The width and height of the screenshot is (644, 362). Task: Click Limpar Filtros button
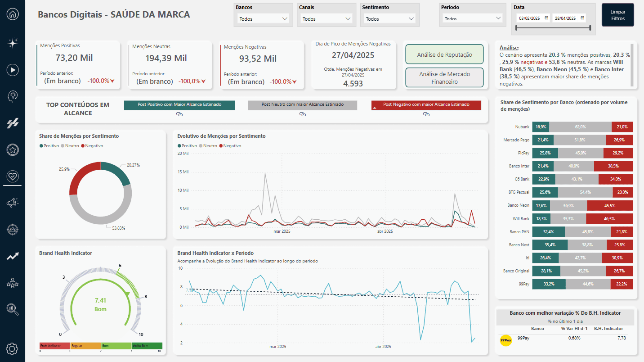point(618,15)
